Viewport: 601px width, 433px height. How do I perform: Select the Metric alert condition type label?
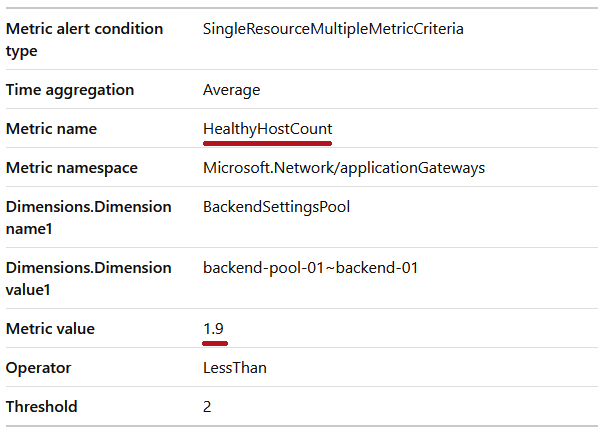84,39
